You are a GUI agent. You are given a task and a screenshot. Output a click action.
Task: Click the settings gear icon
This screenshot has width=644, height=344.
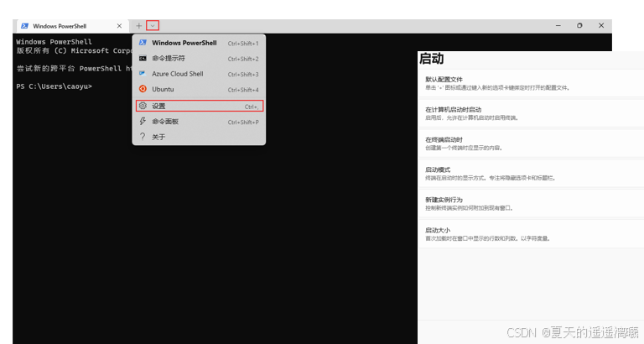pos(143,106)
